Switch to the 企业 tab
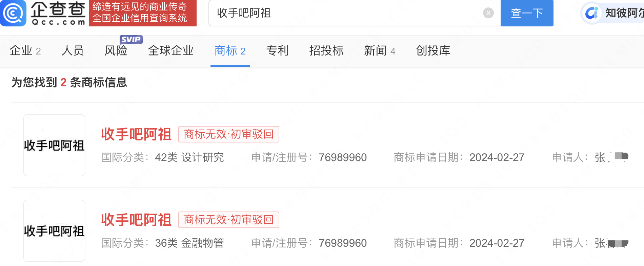The image size is (644, 266). 25,51
